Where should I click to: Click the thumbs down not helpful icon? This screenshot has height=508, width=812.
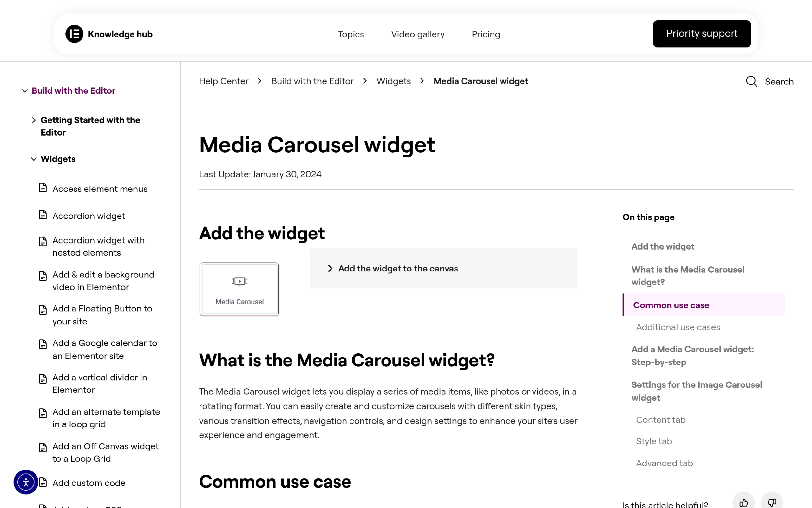point(772,502)
